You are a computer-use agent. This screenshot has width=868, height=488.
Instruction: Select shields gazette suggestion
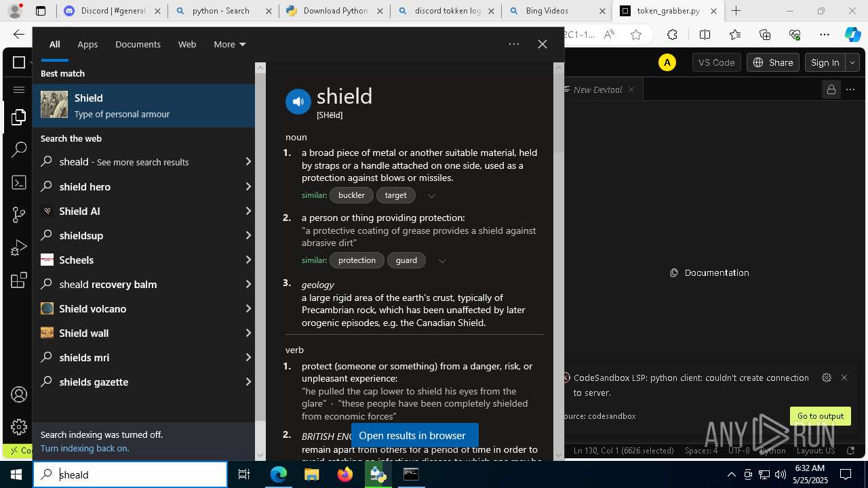(x=144, y=382)
